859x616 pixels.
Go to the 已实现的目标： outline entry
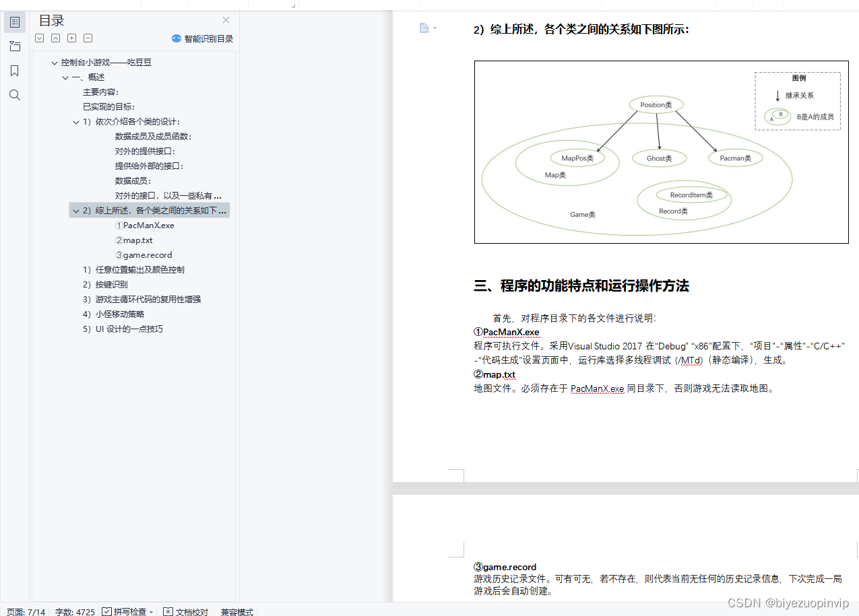pyautogui.click(x=108, y=107)
